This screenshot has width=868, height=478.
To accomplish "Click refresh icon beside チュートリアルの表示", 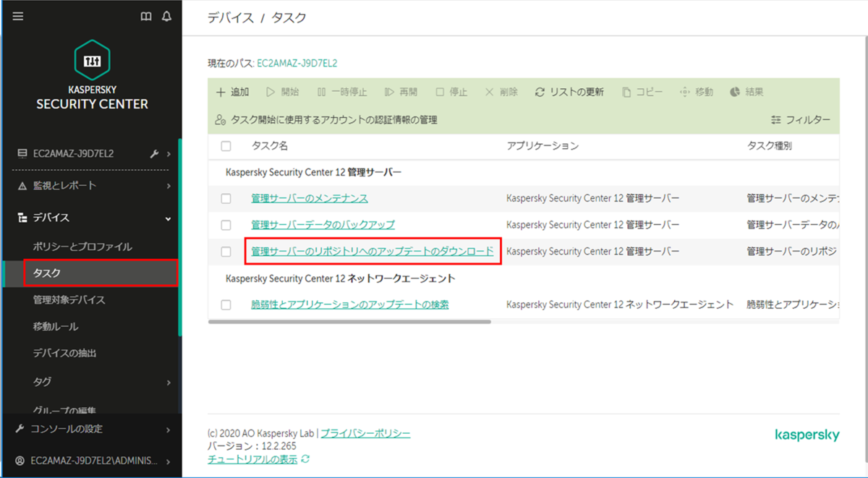I will (305, 459).
